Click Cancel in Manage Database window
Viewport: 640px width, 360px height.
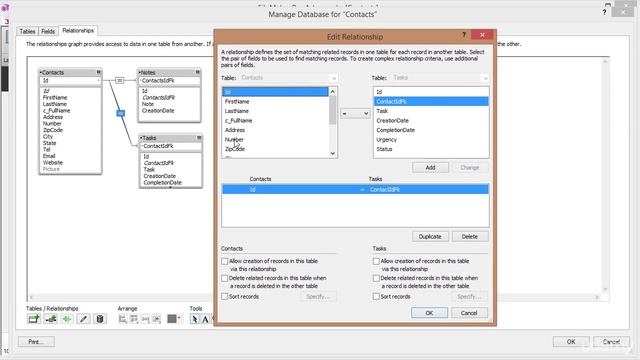pos(611,342)
